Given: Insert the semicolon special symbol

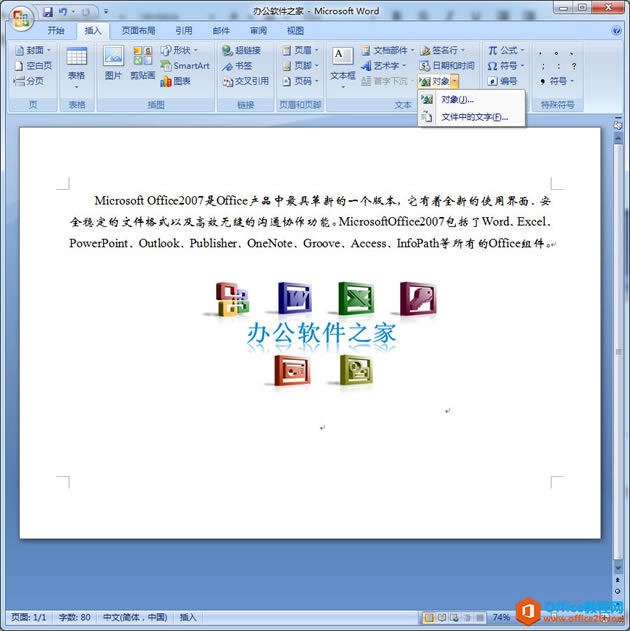Looking at the screenshot, I should point(543,66).
